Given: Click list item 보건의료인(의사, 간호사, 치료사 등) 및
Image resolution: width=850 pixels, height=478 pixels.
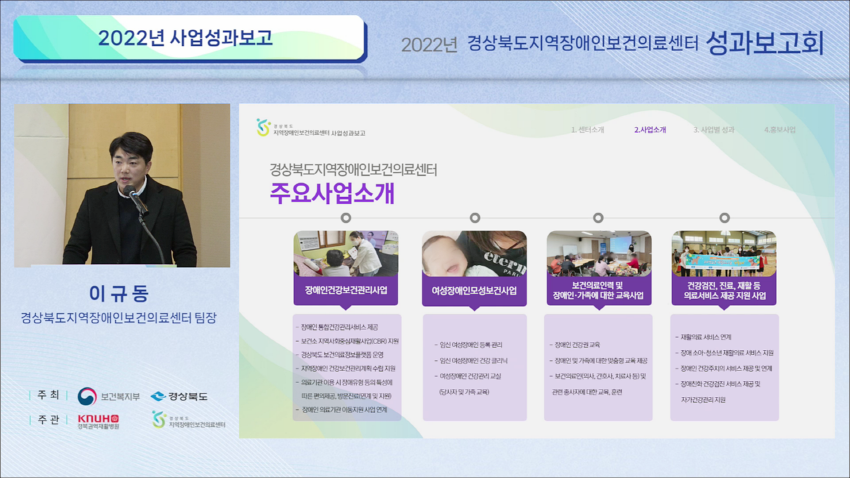Looking at the screenshot, I should coord(600,376).
